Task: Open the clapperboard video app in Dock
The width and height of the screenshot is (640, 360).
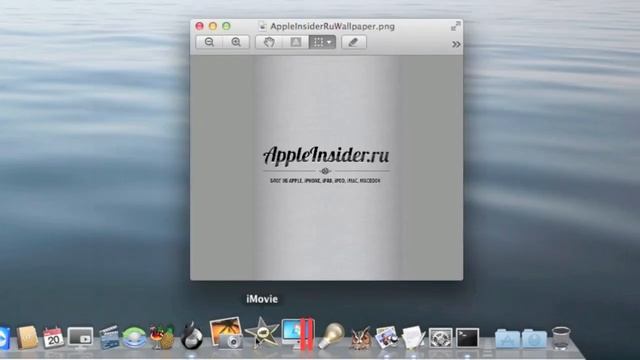Action: coord(109,337)
